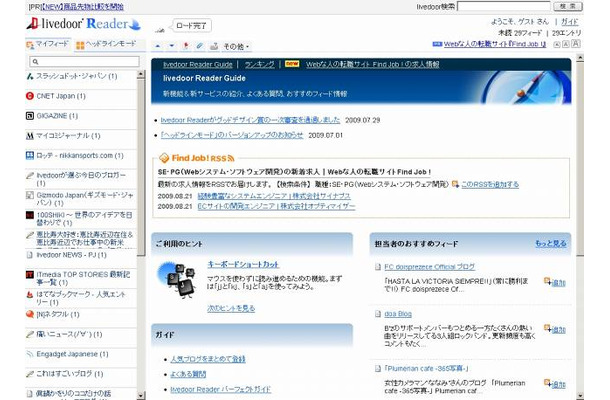This screenshot has width=610, height=400.
Task: Open FC dosprezece Official ブログ link
Action: [429, 267]
